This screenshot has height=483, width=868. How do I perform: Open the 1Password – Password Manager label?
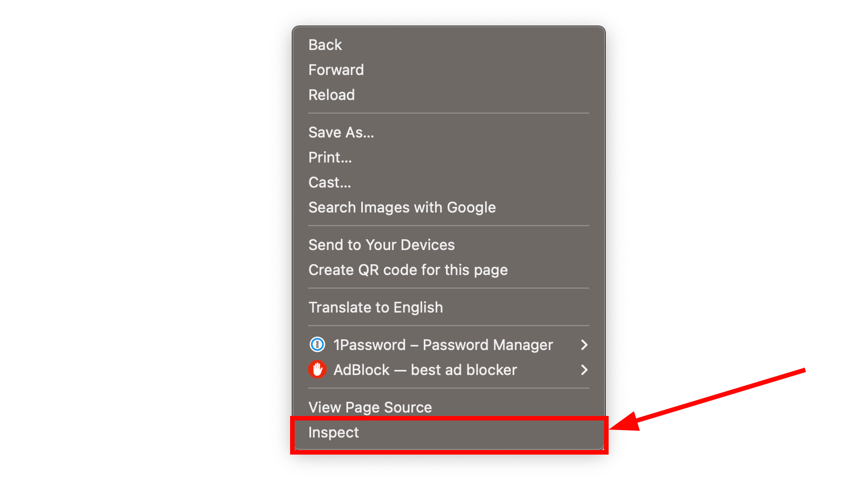(x=443, y=345)
